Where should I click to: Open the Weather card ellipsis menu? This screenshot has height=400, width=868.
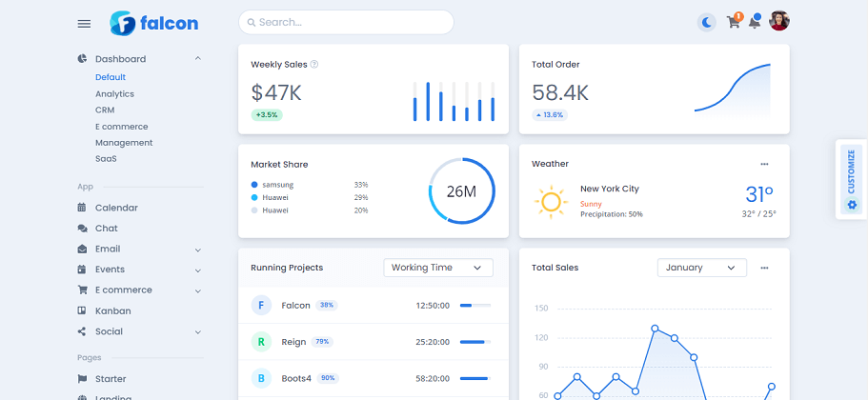tap(764, 164)
